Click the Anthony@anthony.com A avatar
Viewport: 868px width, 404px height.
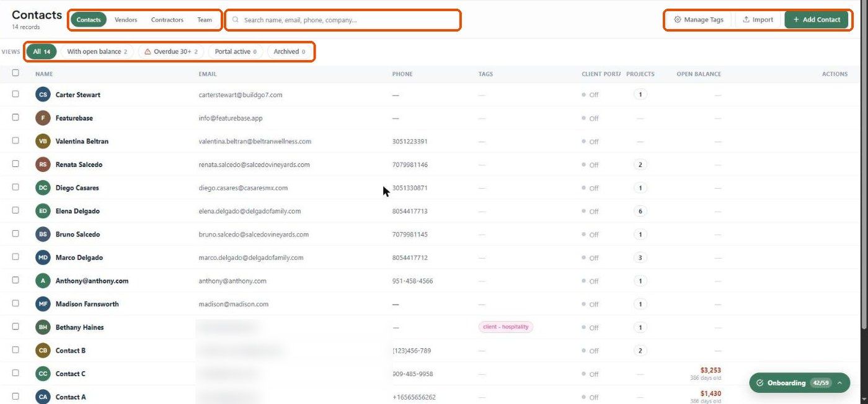click(43, 281)
